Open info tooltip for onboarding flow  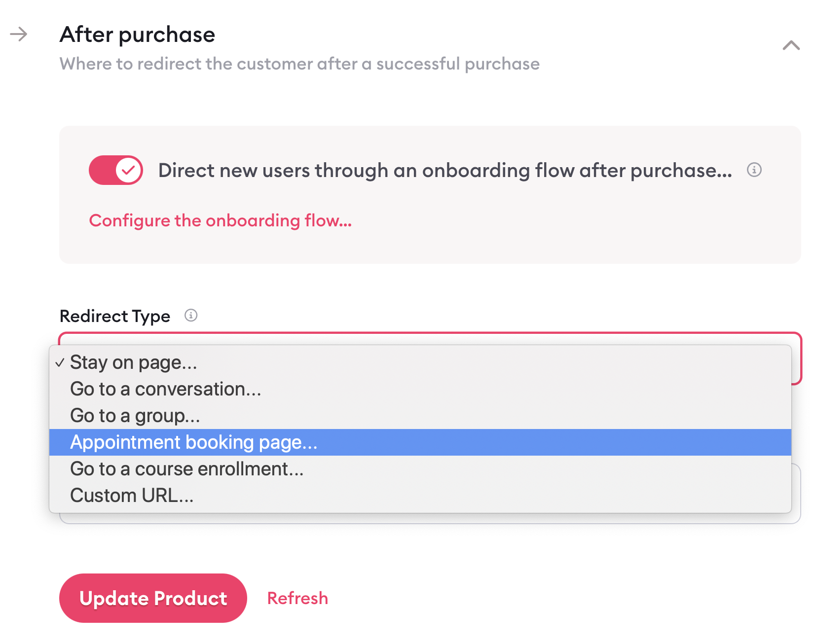[754, 170]
